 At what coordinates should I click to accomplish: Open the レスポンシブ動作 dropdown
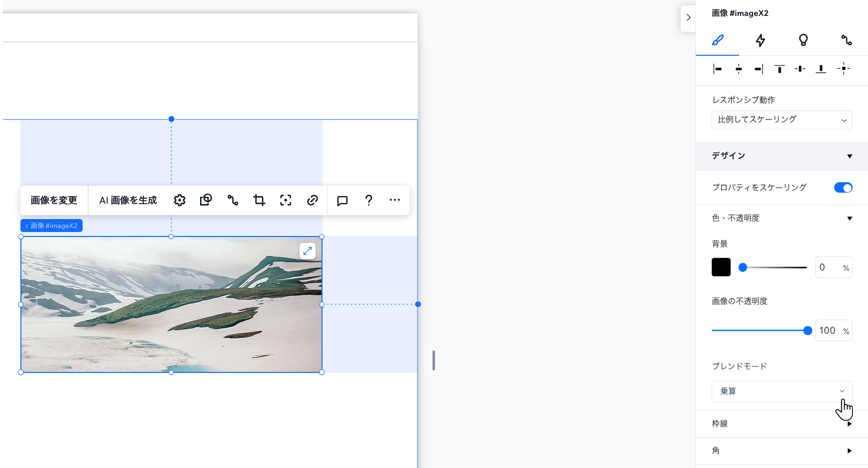781,119
